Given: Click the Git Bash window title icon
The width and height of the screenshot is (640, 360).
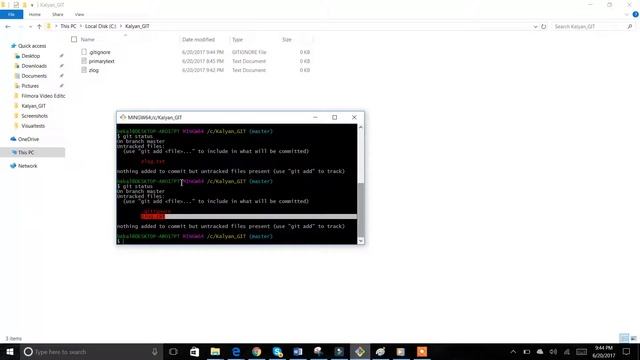Looking at the screenshot, I should point(123,117).
